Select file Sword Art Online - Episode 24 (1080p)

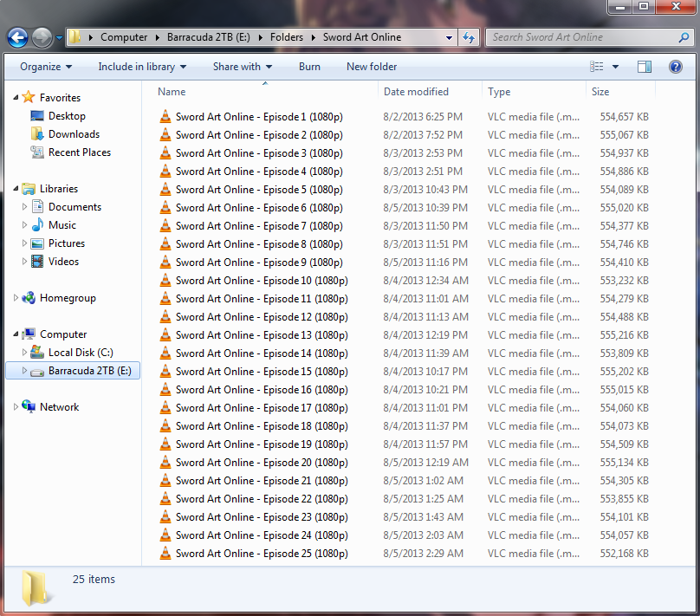(x=262, y=535)
